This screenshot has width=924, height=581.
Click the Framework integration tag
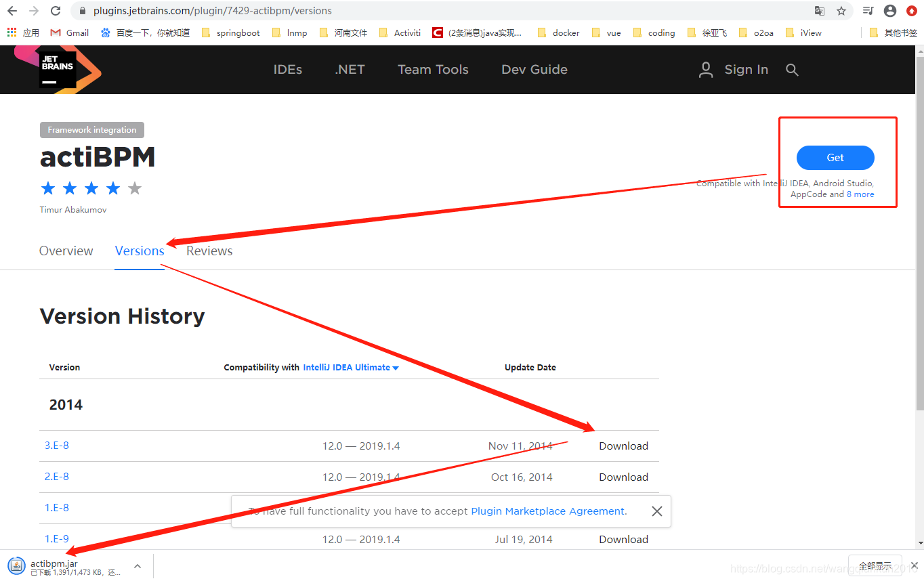tap(92, 130)
